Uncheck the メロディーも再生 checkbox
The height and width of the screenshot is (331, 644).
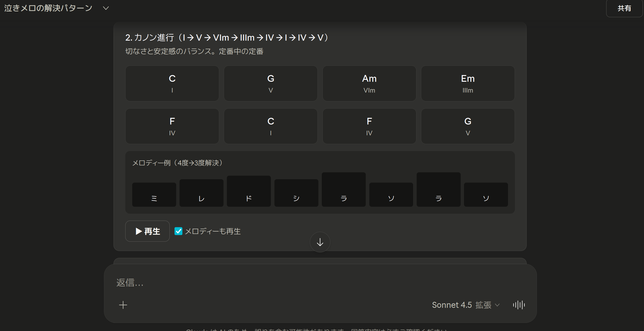point(178,231)
